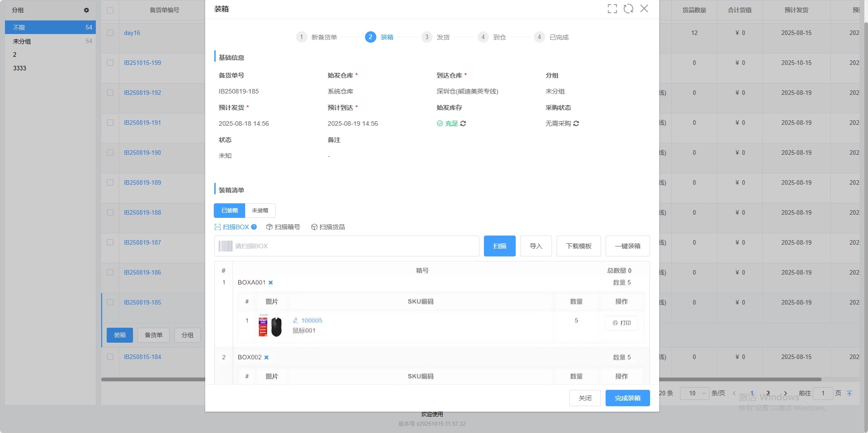Tick the checkbox for row IB250819-192
This screenshot has width=868, height=433.
110,93
